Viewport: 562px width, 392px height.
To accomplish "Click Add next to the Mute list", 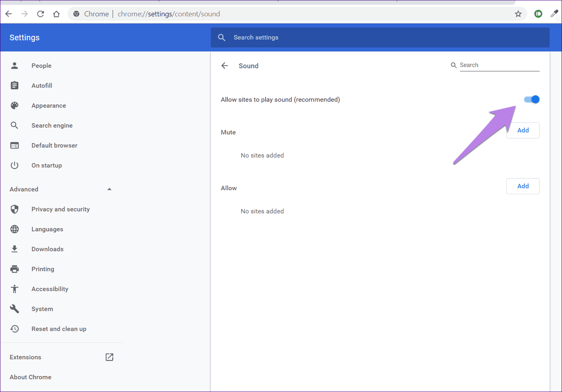I will coord(523,130).
